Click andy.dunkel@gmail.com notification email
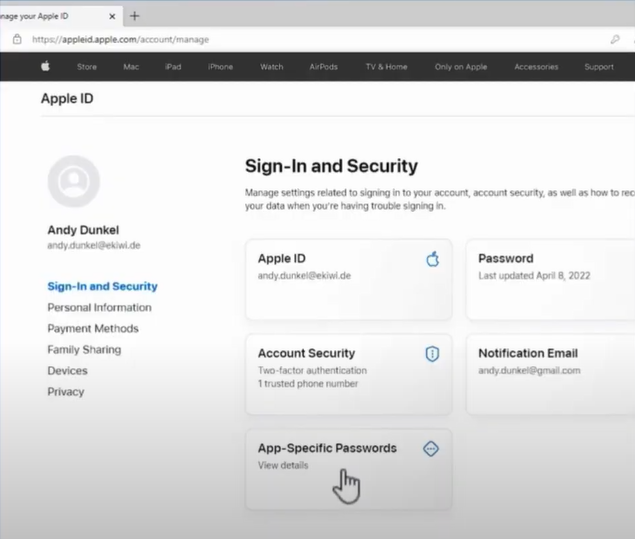 [x=529, y=371]
